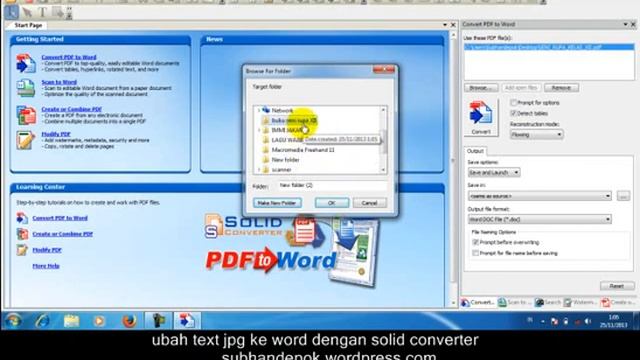Image resolution: width=640 pixels, height=360 pixels.
Task: Open the Reconstruction mode dropdown
Action: [x=536, y=135]
